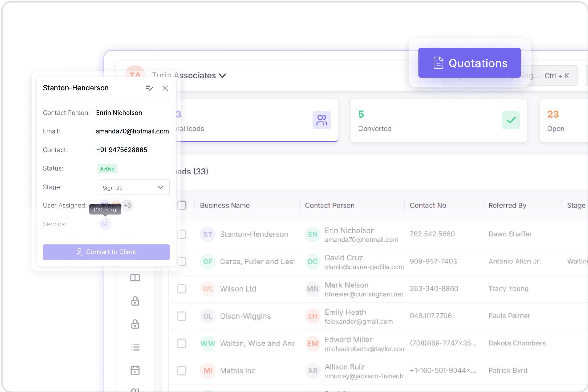588x392 pixels.
Task: Check the Olson-Wiggins row checkbox
Action: tap(182, 316)
